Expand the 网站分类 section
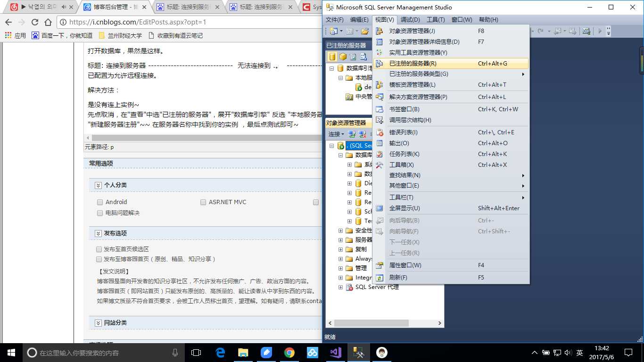 98,323
